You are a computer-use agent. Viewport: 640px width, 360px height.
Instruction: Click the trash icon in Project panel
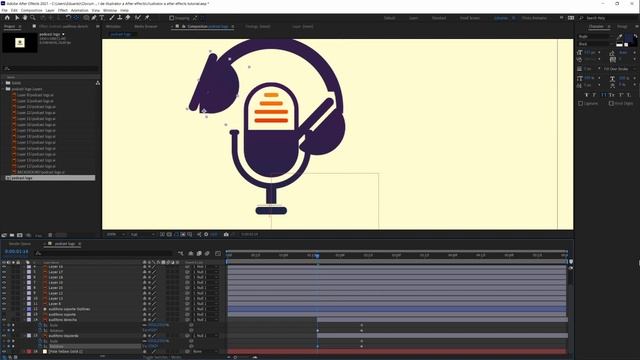(50, 235)
